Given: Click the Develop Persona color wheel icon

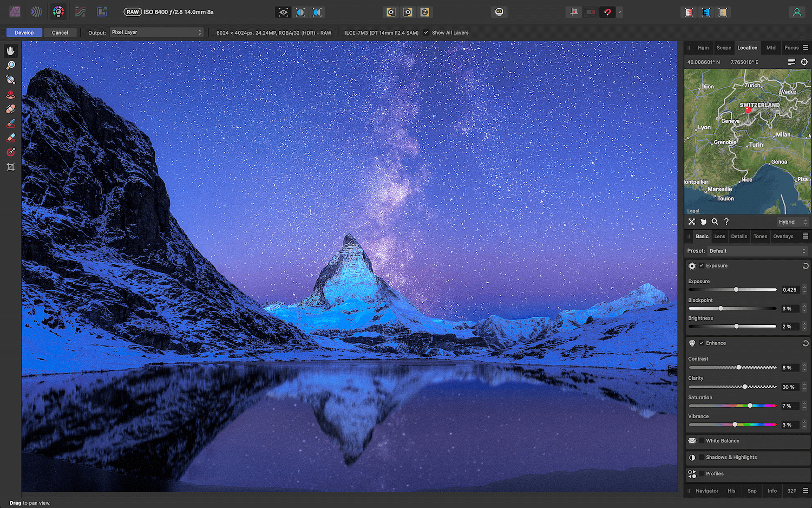Looking at the screenshot, I should [58, 11].
